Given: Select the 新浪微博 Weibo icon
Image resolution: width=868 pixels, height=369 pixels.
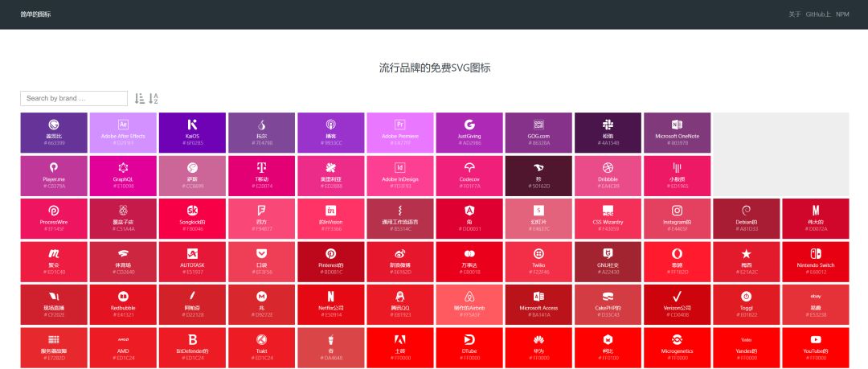Looking at the screenshot, I should coord(399,261).
